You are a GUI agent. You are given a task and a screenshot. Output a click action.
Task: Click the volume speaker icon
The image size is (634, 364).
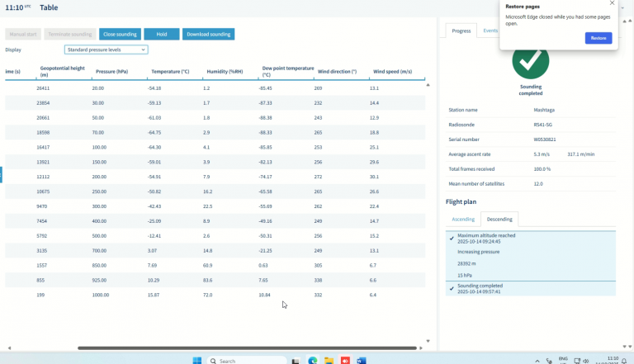pyautogui.click(x=586, y=361)
